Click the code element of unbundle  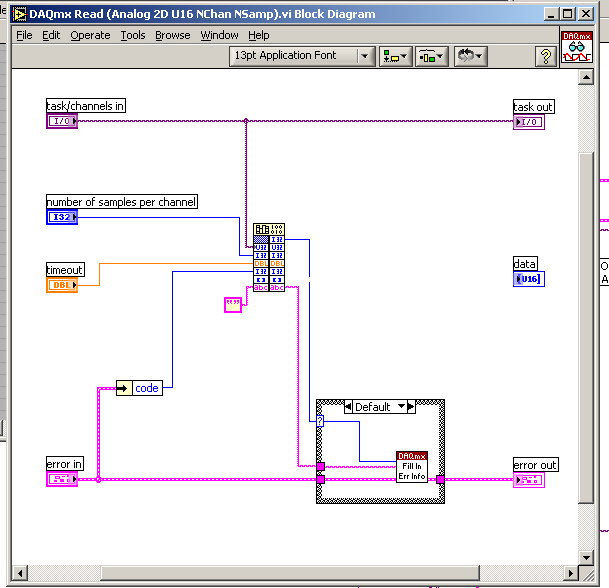147,388
